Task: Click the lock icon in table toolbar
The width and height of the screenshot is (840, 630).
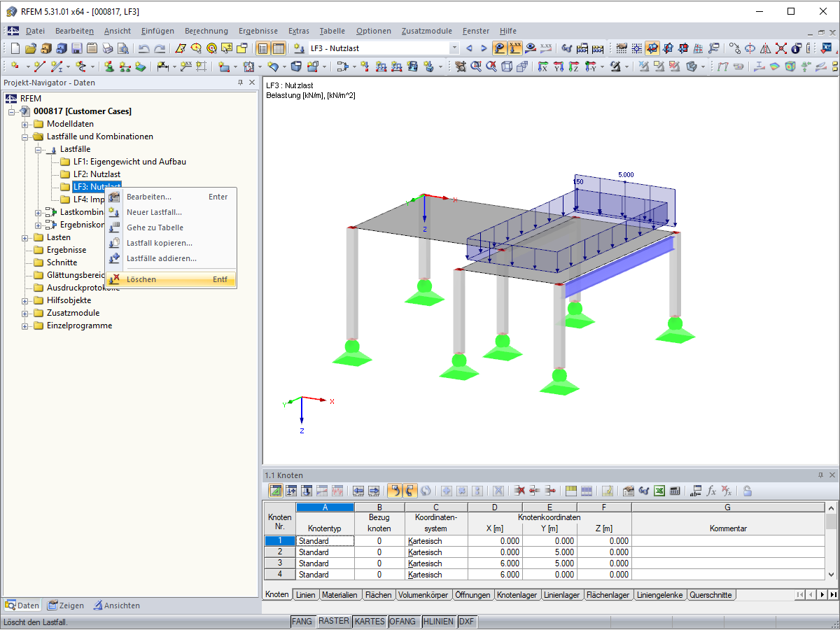Action: pos(748,491)
